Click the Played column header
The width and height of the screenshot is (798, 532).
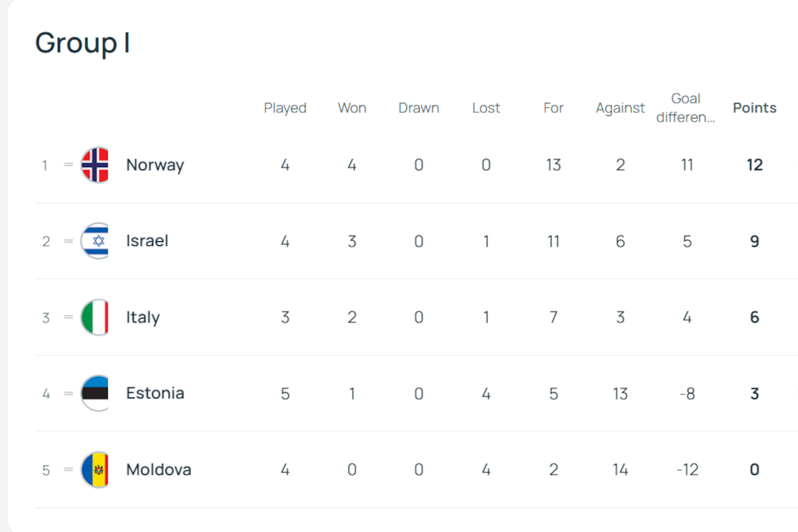click(285, 108)
